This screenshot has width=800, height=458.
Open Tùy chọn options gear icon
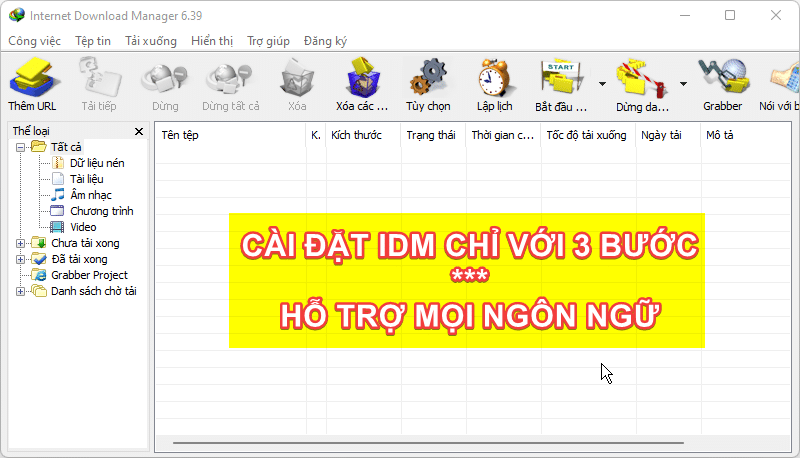(x=428, y=78)
